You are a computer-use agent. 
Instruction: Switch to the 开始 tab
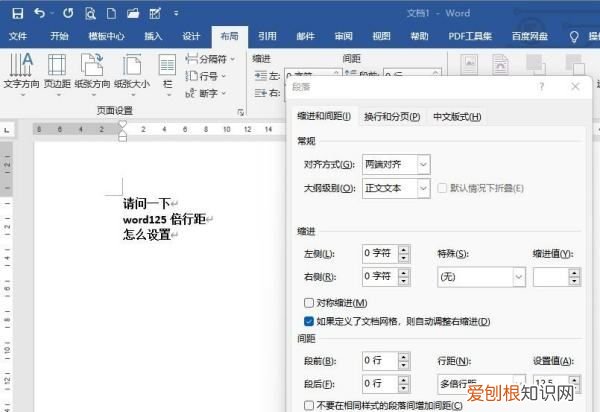[59, 36]
